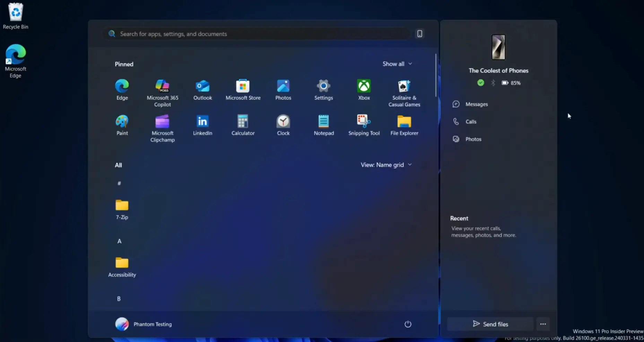The width and height of the screenshot is (644, 342).
Task: Toggle the phone panel icon beside search
Action: (x=419, y=34)
